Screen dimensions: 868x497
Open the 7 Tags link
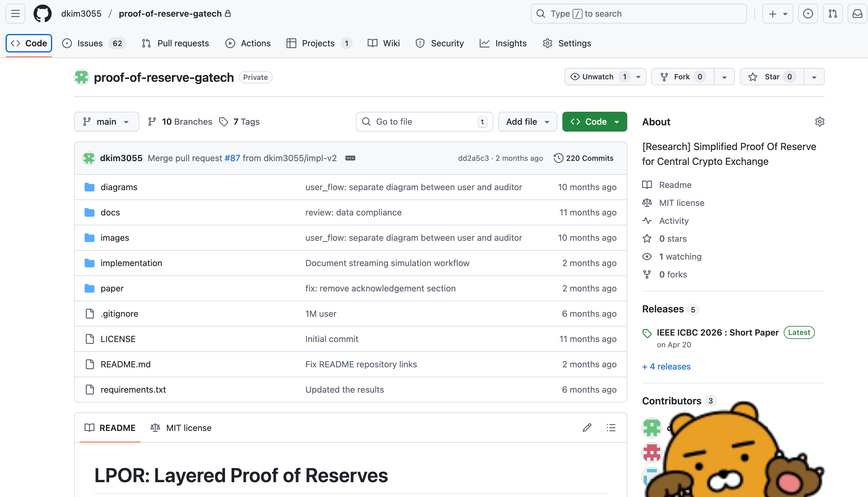pos(239,122)
